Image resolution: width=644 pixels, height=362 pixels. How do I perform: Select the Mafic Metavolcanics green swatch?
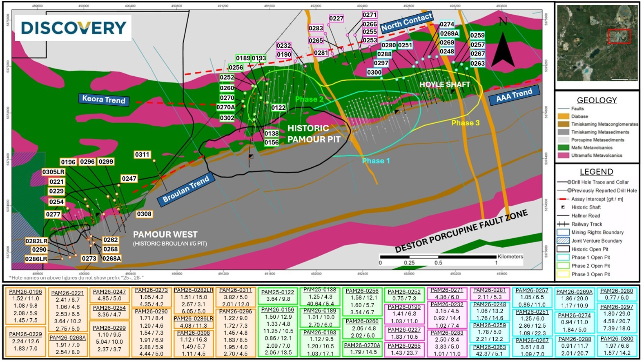[x=563, y=148]
